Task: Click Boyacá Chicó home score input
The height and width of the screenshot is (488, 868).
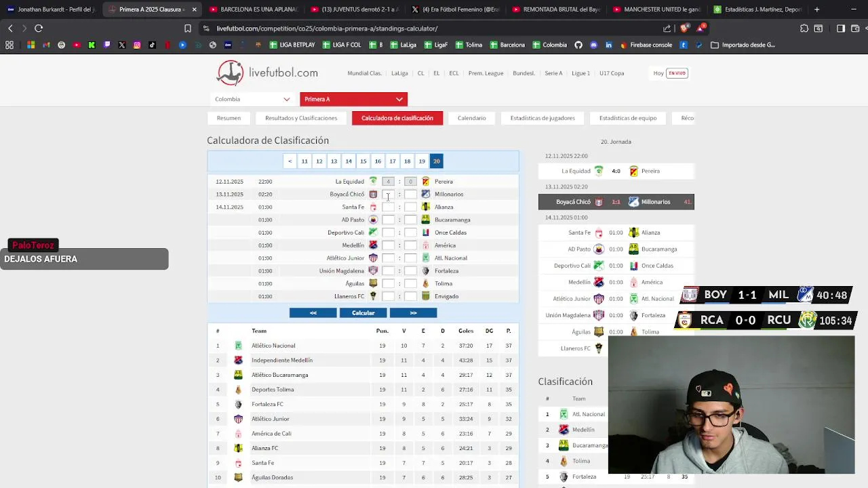Action: [388, 195]
